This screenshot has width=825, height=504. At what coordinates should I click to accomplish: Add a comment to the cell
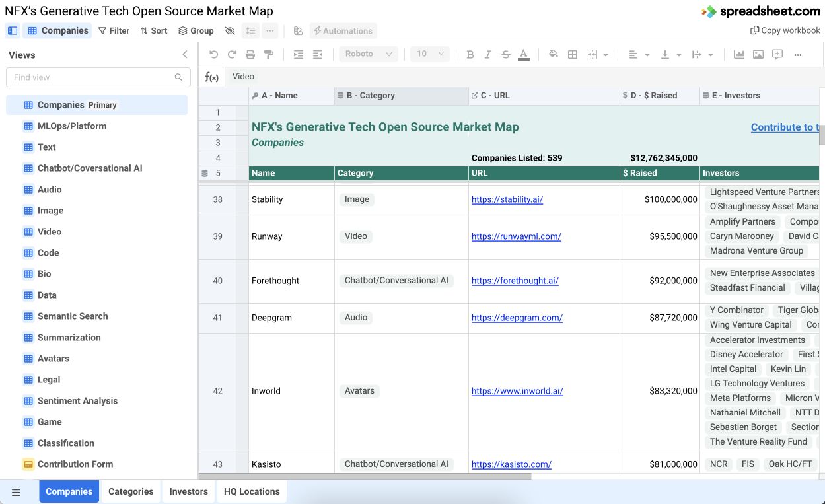pos(777,54)
